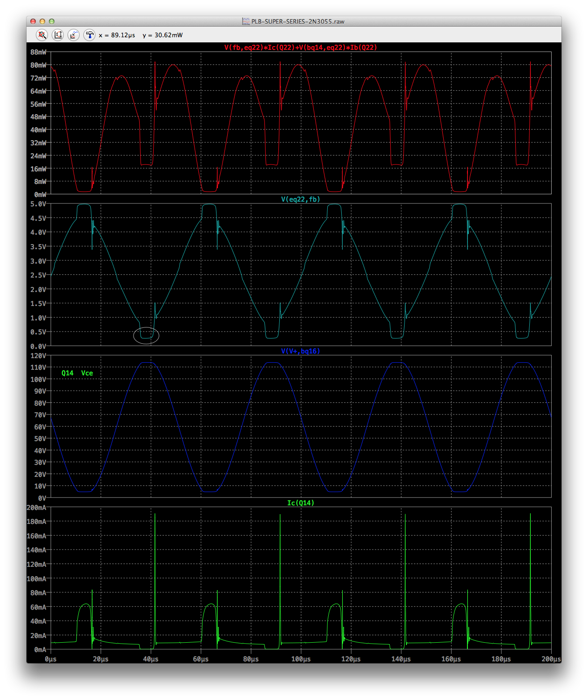
Task: Click the 60V axis label in the V(V+,bq16) pane
Action: pyautogui.click(x=41, y=427)
